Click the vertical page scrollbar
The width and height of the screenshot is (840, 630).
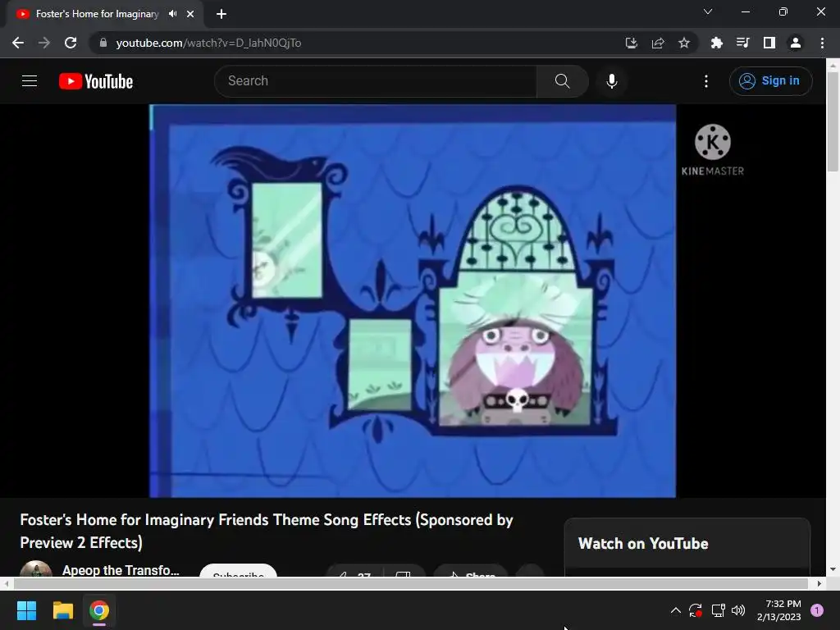[833, 122]
